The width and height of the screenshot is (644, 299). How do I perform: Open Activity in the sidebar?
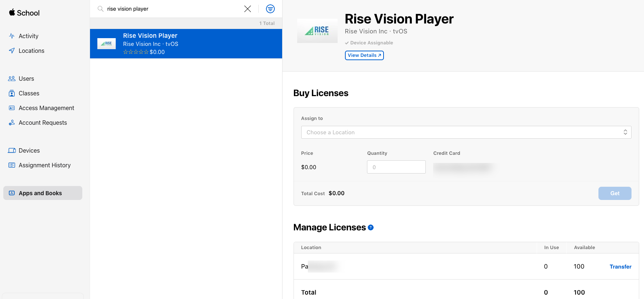[28, 36]
